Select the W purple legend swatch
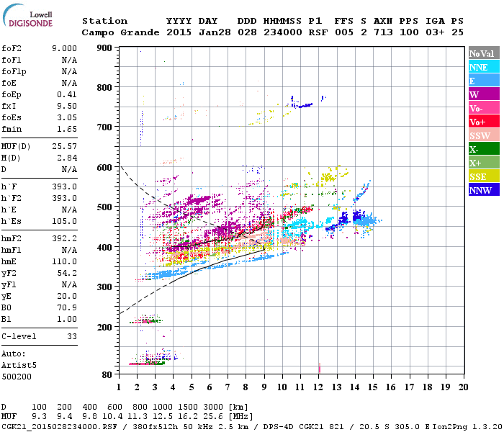 coord(484,94)
